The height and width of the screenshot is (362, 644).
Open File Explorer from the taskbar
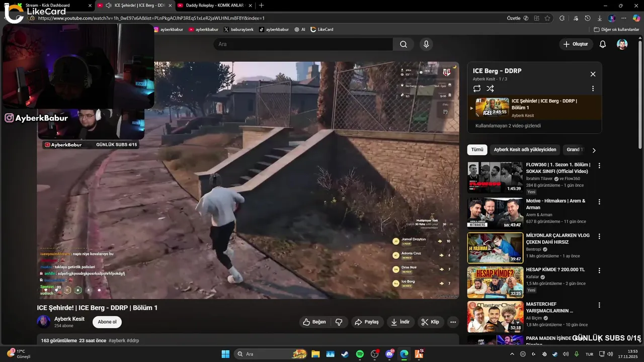pos(315,354)
